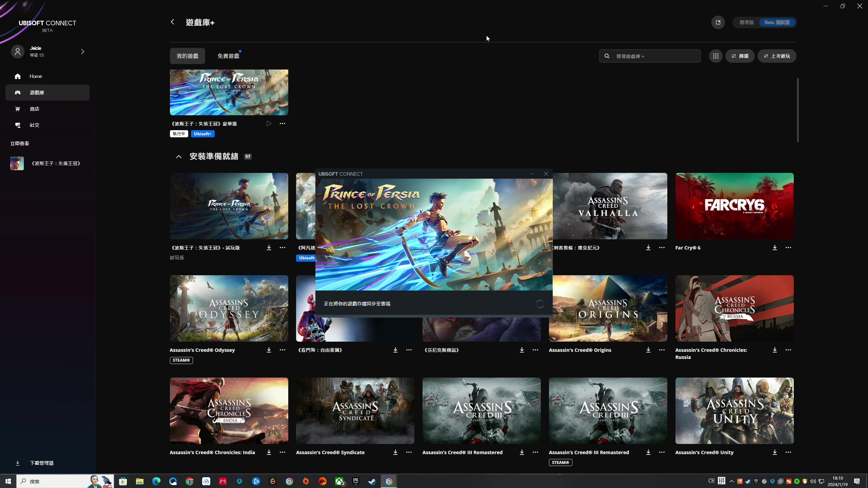The width and height of the screenshot is (868, 488).
Task: Open 商店 in left sidebar
Action: [x=34, y=108]
